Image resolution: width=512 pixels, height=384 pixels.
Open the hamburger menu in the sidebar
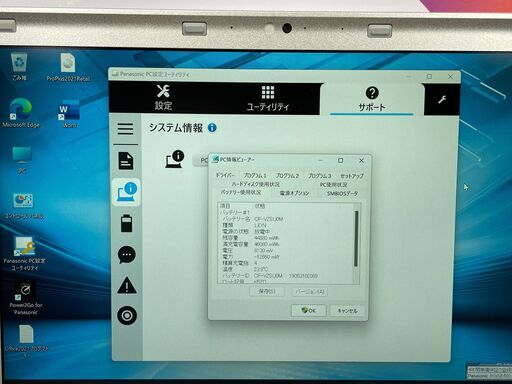coord(125,129)
